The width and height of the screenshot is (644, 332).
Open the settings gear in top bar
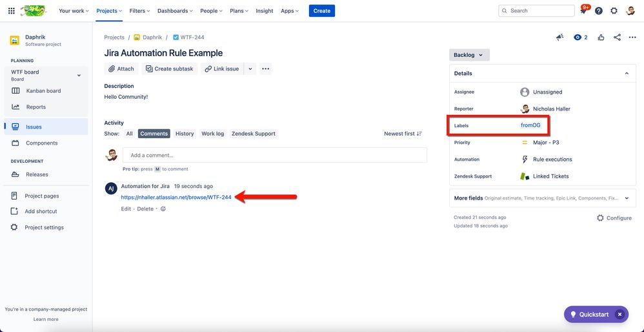[614, 11]
